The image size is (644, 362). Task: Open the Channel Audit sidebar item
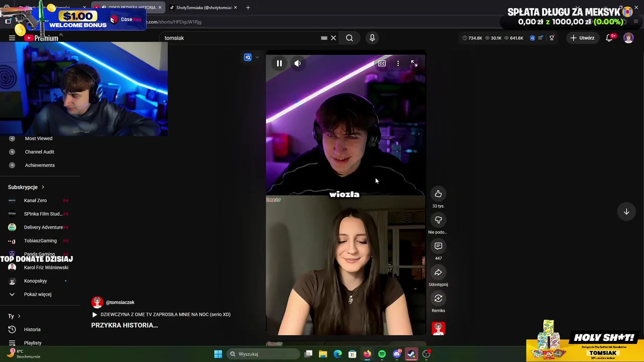[40, 152]
